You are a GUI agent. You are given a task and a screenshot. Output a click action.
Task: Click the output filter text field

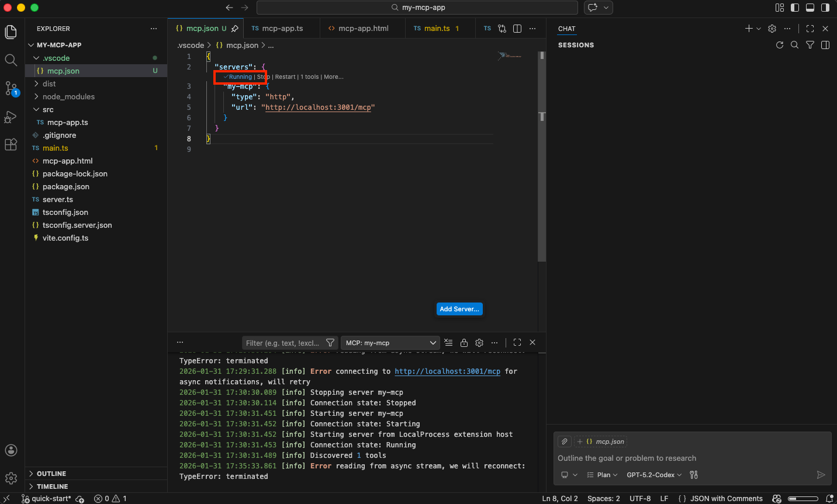click(283, 343)
